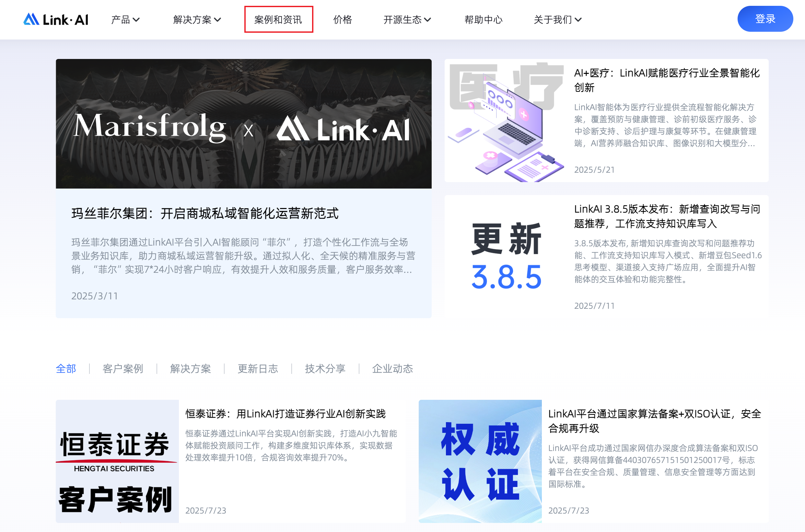Image resolution: width=805 pixels, height=532 pixels.
Task: Open article AI+医疗：LinkAI赋能医疗行业全景智能化创新
Action: tap(667, 80)
